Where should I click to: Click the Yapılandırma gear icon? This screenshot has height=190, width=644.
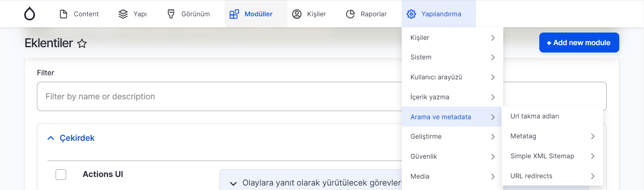point(411,14)
